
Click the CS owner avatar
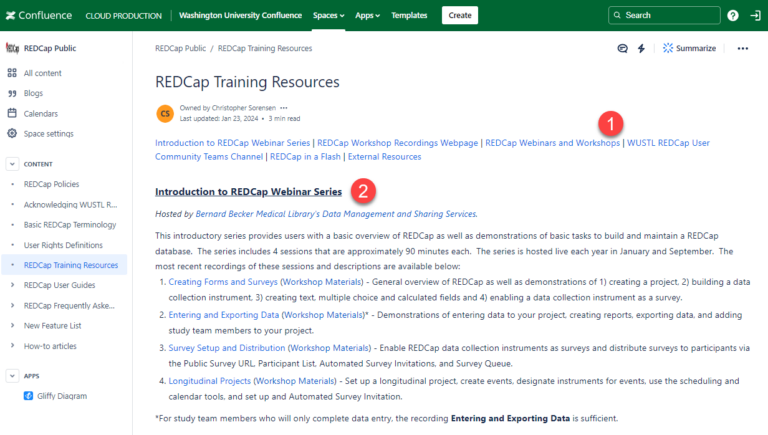click(x=165, y=113)
